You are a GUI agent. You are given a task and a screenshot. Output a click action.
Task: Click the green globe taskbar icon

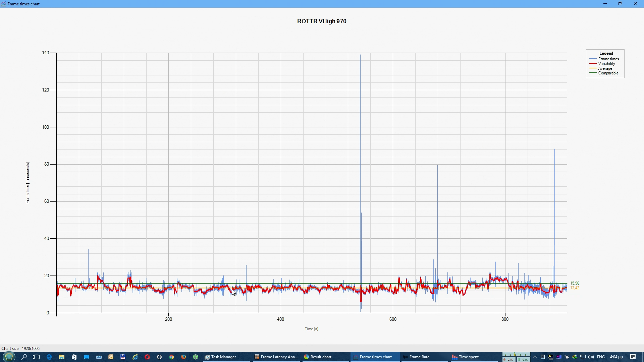pos(196,357)
